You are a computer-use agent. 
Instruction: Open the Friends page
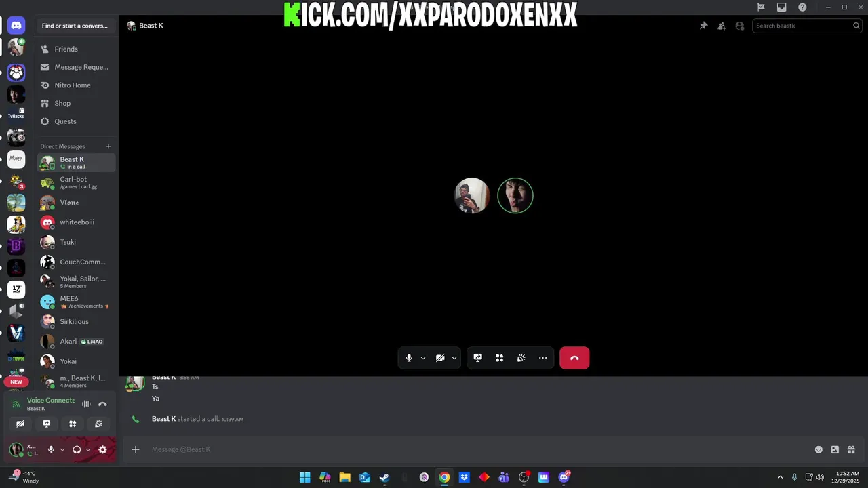[76, 49]
